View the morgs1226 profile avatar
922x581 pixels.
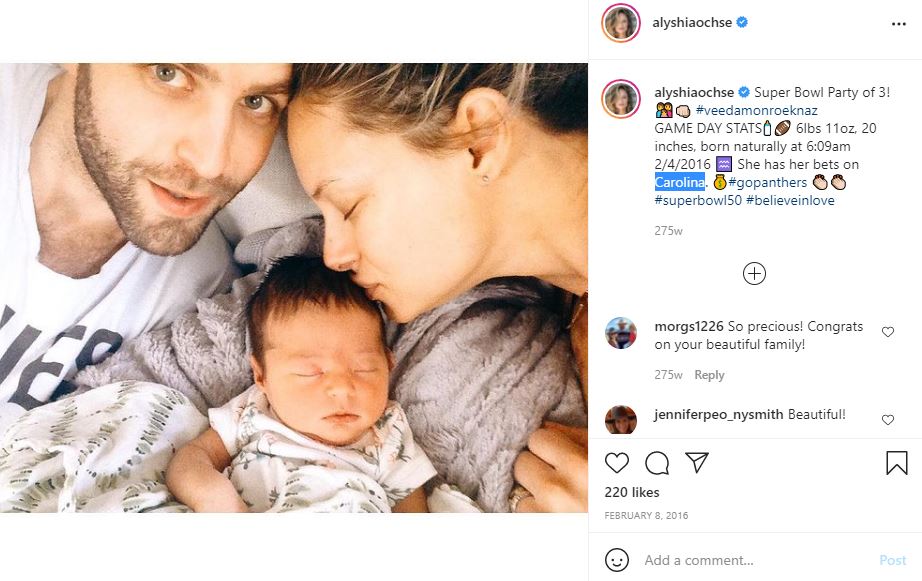click(621, 333)
